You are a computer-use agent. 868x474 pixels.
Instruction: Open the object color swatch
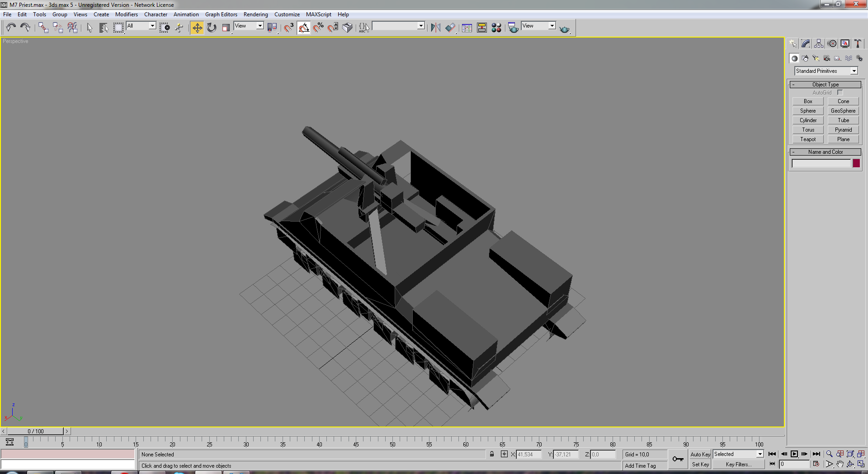tap(856, 163)
